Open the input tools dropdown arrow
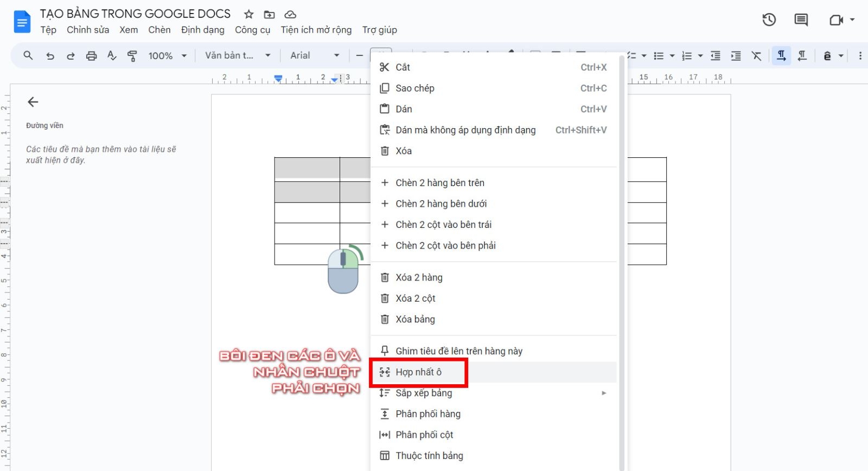The height and width of the screenshot is (471, 868). [x=841, y=55]
